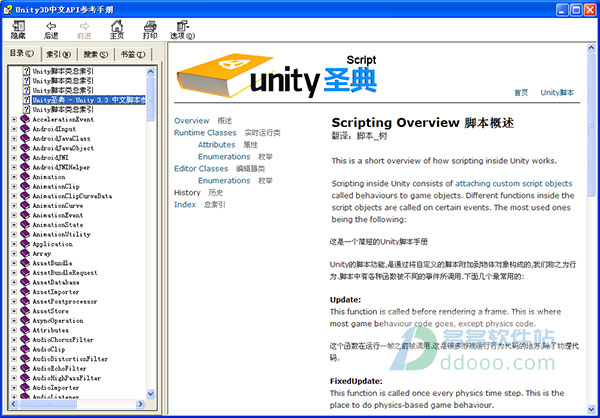This screenshot has width=600, height=418.
Task: Follow 'attaching custom script objects' link
Action: 514,183
